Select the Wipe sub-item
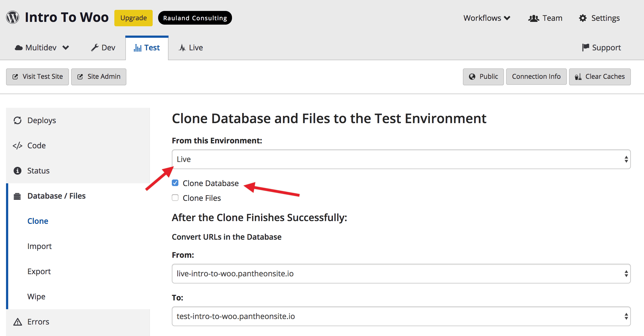The width and height of the screenshot is (644, 336). coord(36,297)
